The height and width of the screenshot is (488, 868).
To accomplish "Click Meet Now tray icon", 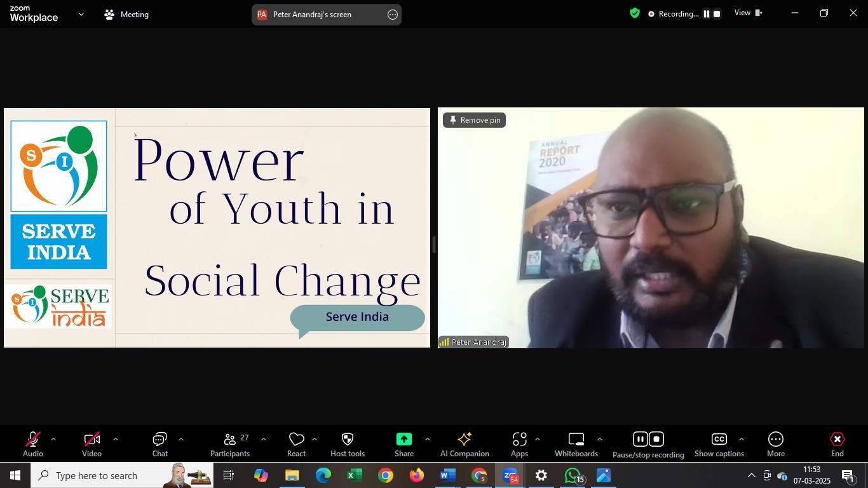I will pyautogui.click(x=767, y=475).
